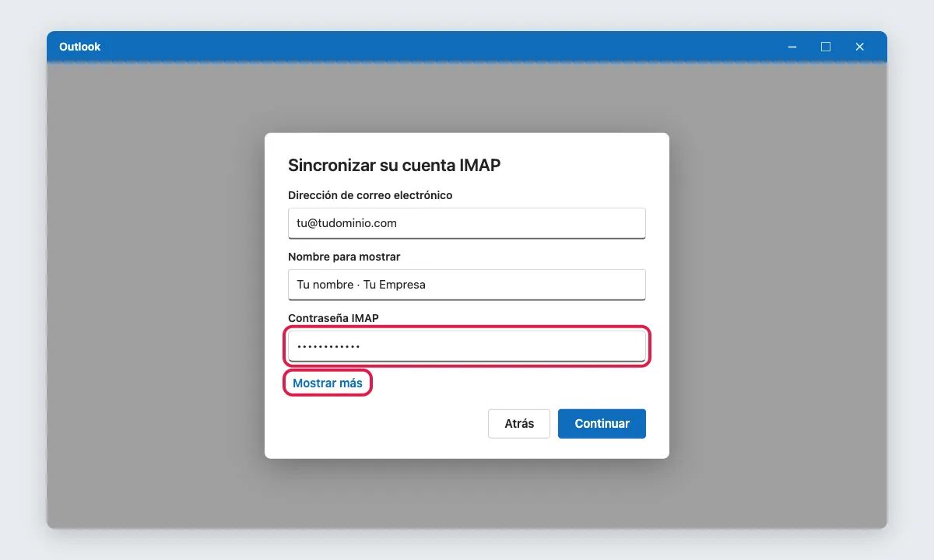
Task: Close the Outlook window
Action: coord(859,47)
